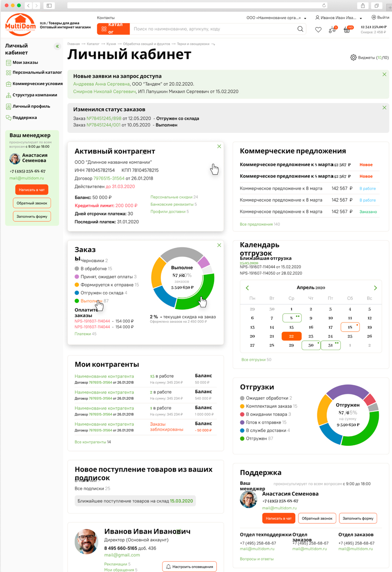
Task: Click the search magnifier icon
Action: (x=300, y=29)
